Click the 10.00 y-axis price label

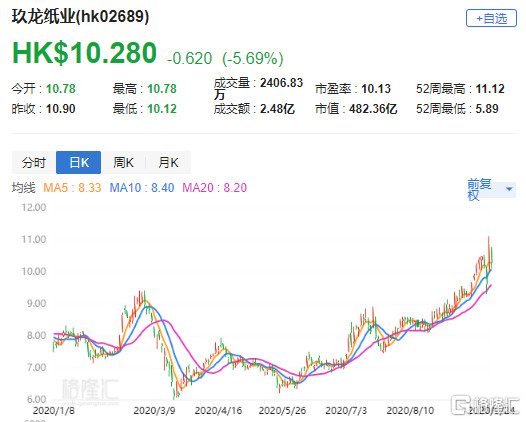point(34,271)
